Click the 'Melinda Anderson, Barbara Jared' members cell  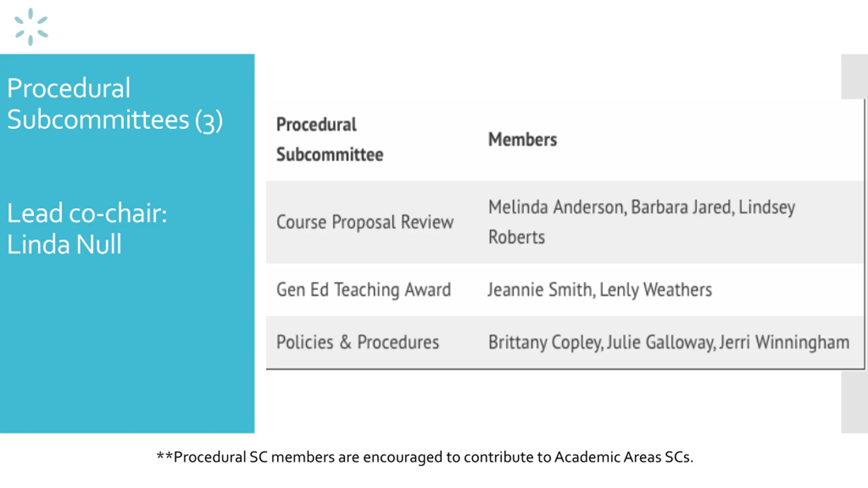click(642, 222)
